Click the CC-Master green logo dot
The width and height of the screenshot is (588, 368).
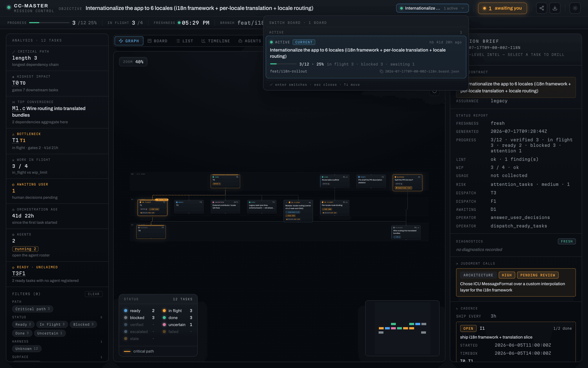click(9, 8)
